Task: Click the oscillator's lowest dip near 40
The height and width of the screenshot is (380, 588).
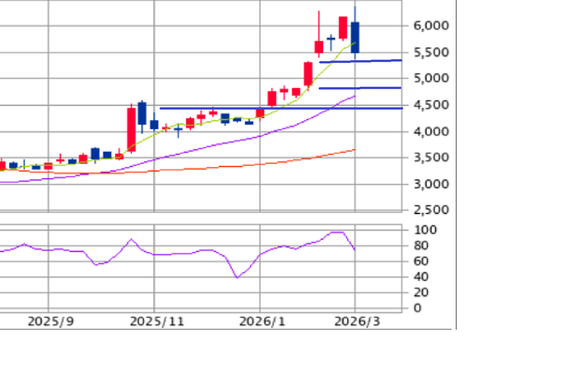Action: point(237,277)
